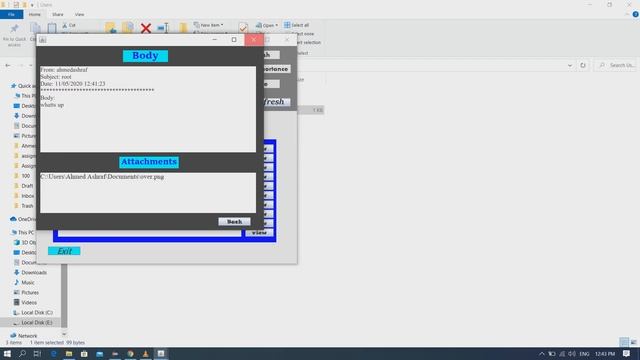Click the New folder icon
The image size is (640, 360).
coord(183,28)
